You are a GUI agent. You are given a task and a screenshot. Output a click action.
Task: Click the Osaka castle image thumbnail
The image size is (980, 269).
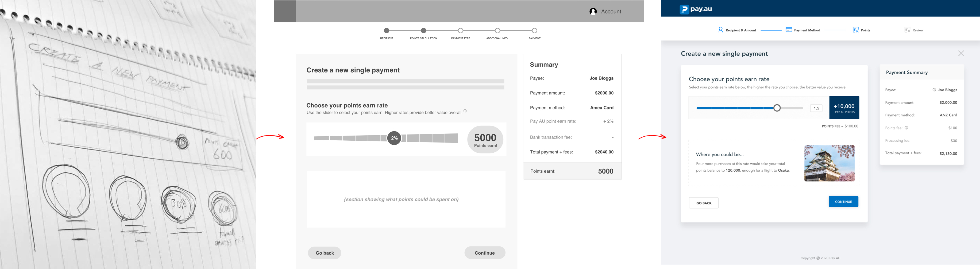click(829, 163)
